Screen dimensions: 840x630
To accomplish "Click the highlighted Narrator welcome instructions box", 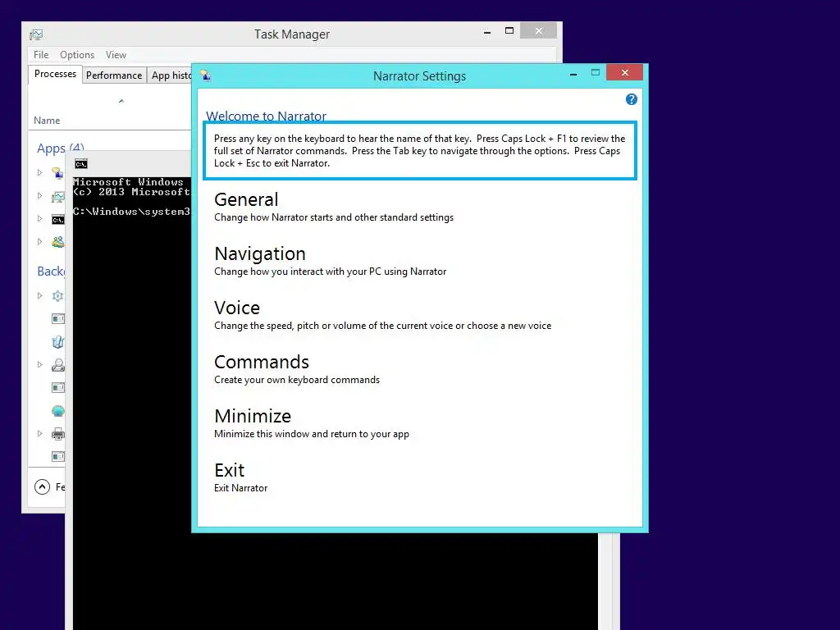I will click(420, 151).
